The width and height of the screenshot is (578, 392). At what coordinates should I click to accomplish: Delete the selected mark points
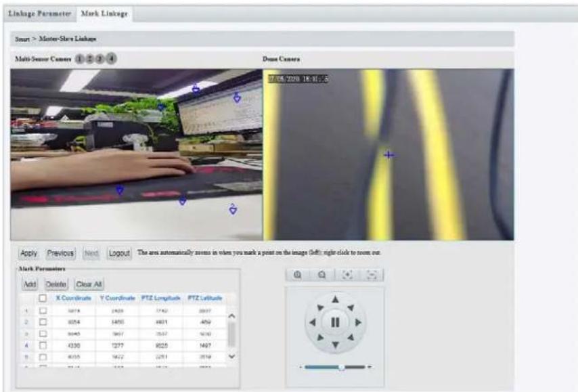coord(56,284)
